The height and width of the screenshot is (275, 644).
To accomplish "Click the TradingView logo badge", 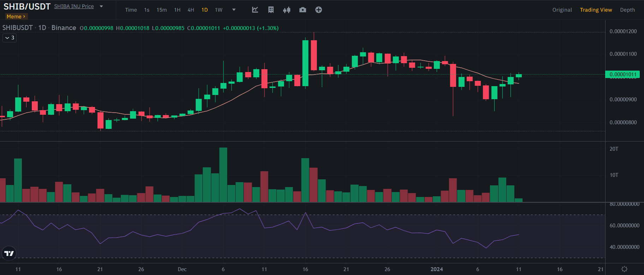I will pyautogui.click(x=9, y=253).
